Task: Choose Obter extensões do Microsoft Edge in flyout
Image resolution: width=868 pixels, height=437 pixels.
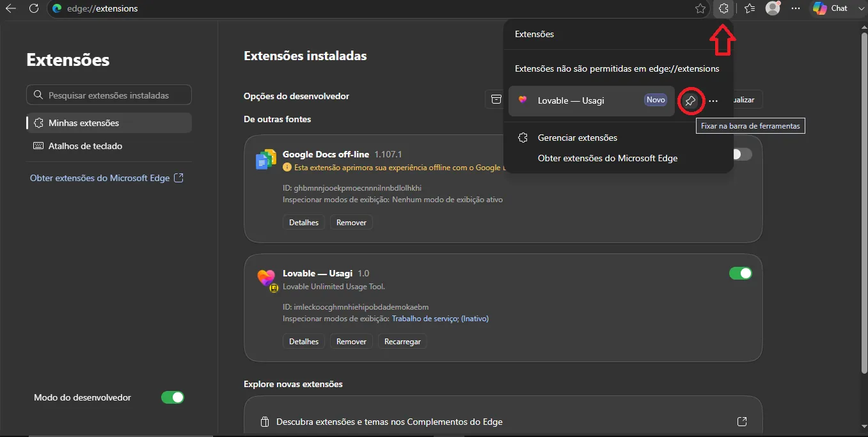Action: coord(607,158)
